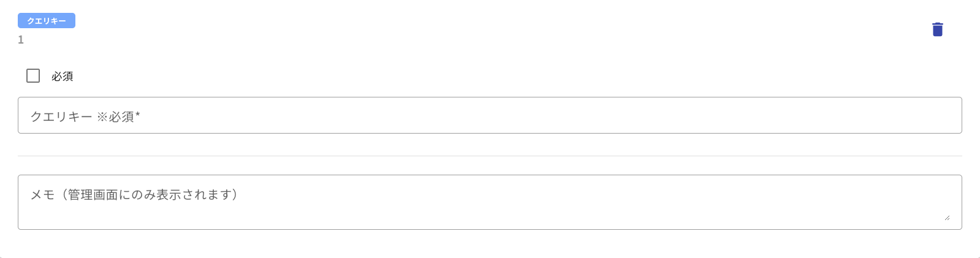Click the クエリキー ※必須 placeholder text
The width and height of the screenshot is (980, 258).
[x=85, y=116]
